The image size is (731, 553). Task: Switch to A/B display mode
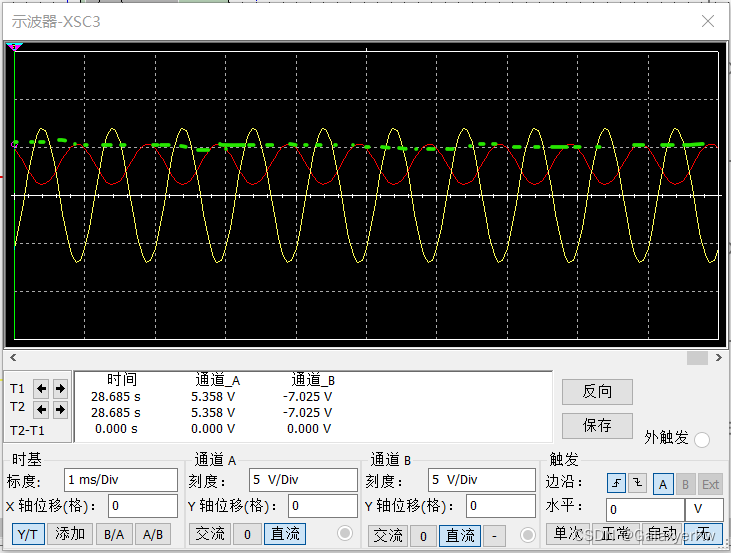coord(153,534)
